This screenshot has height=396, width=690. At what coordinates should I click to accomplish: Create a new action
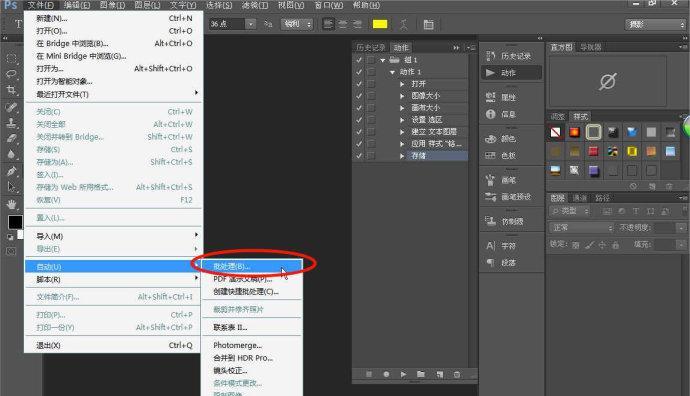[439, 374]
